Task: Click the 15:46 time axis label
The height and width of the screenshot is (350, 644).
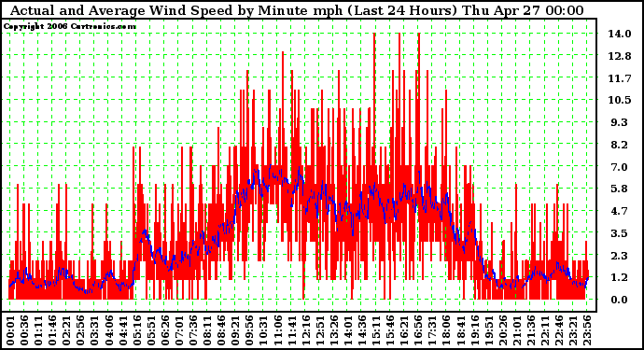Action: (x=390, y=330)
